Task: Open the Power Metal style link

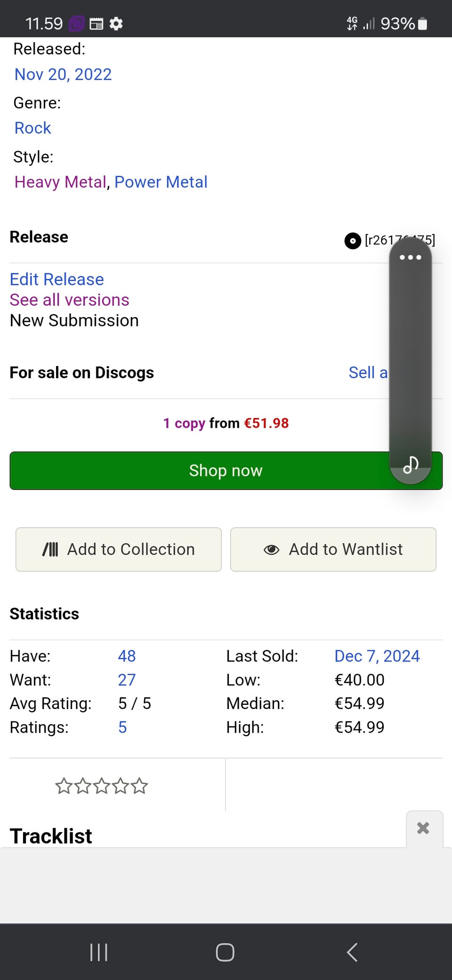Action: pyautogui.click(x=161, y=182)
